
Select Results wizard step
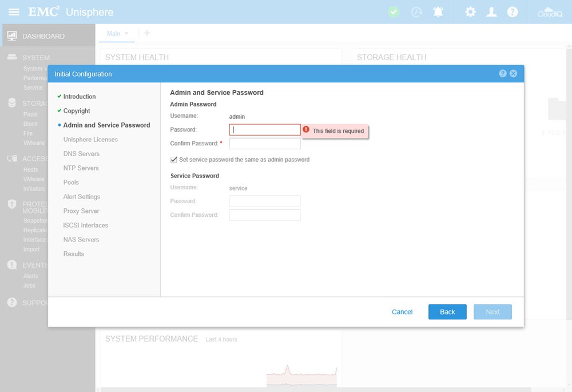coord(74,254)
